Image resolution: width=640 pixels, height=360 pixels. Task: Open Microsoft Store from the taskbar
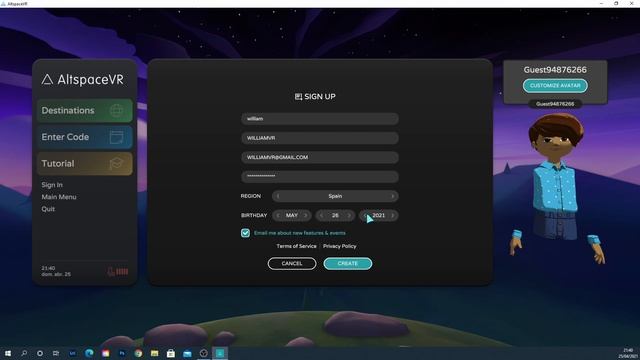coord(171,353)
